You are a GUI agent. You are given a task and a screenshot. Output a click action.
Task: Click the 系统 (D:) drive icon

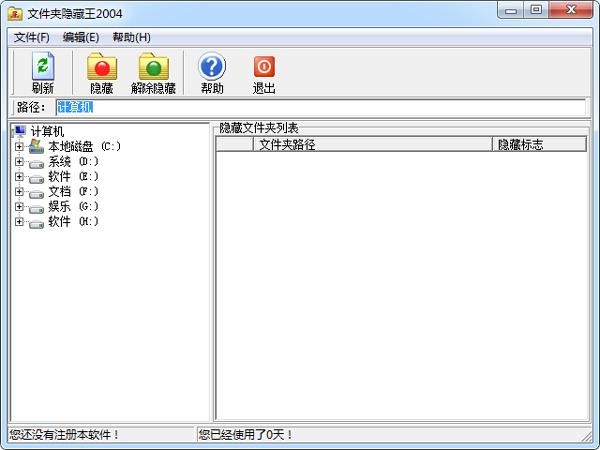pos(36,164)
